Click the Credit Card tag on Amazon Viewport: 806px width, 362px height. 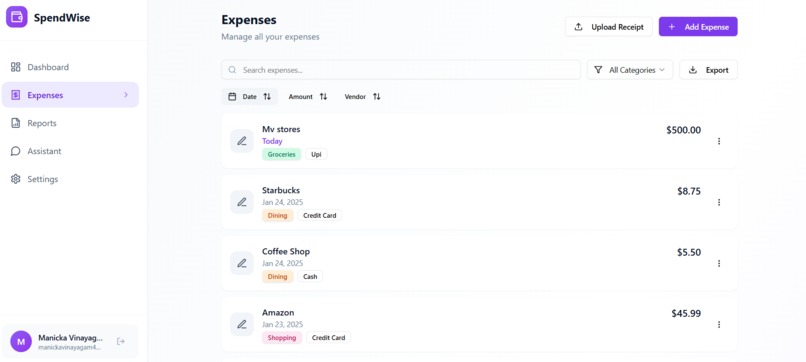coord(328,338)
